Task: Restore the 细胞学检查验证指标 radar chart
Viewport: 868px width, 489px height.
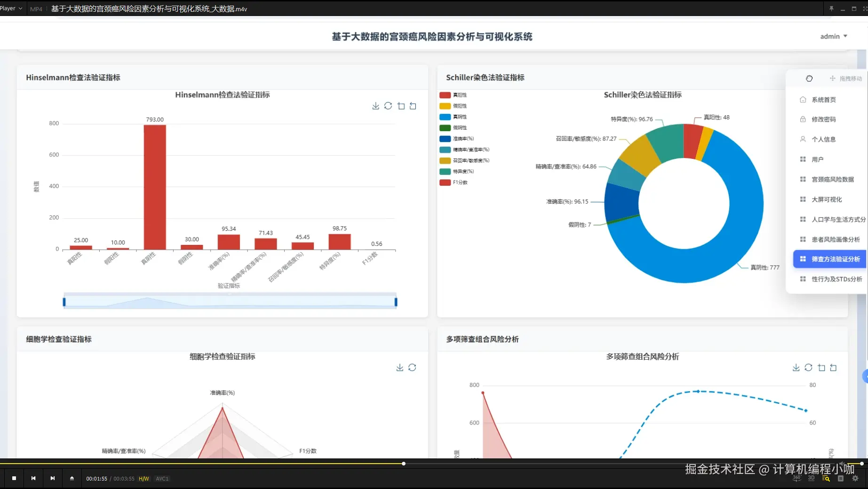Action: pos(412,367)
